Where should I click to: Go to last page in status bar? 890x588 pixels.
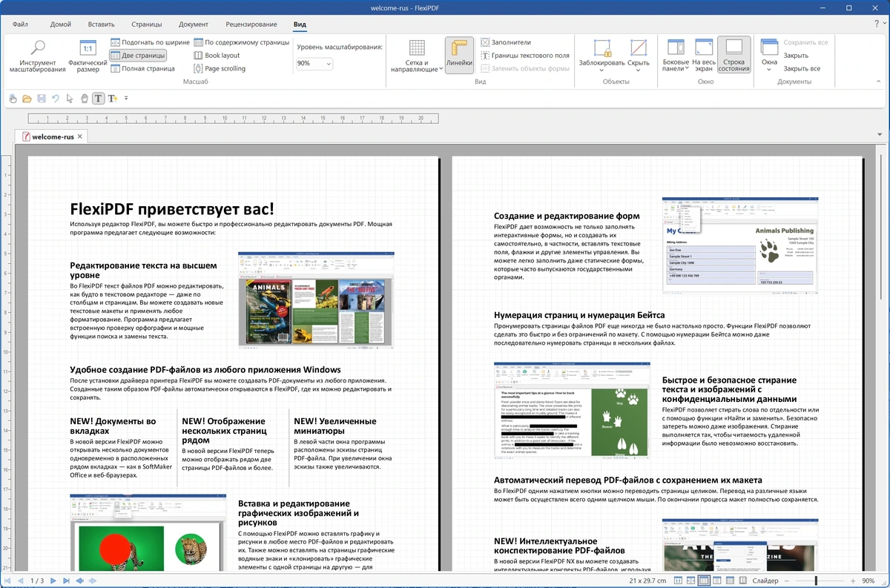66,581
